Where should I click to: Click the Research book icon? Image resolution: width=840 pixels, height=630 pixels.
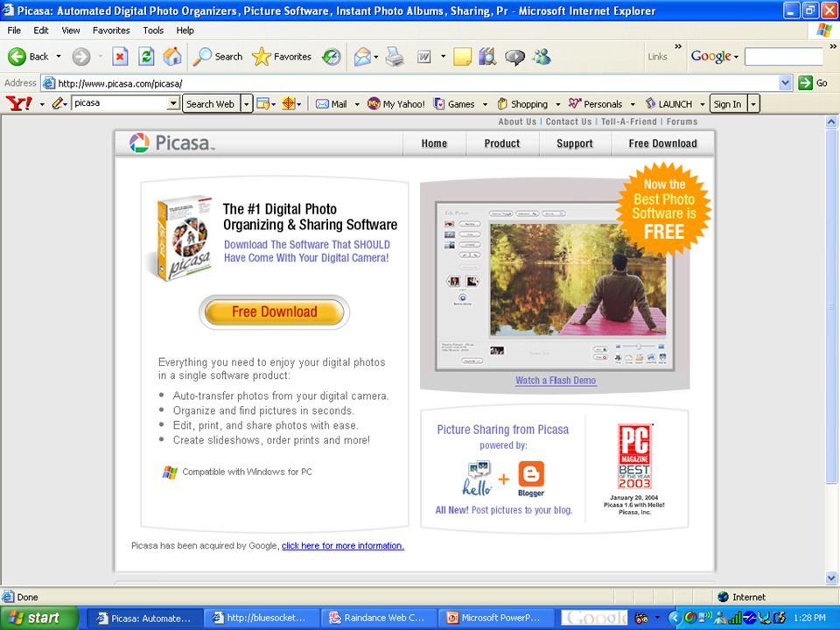pos(487,56)
